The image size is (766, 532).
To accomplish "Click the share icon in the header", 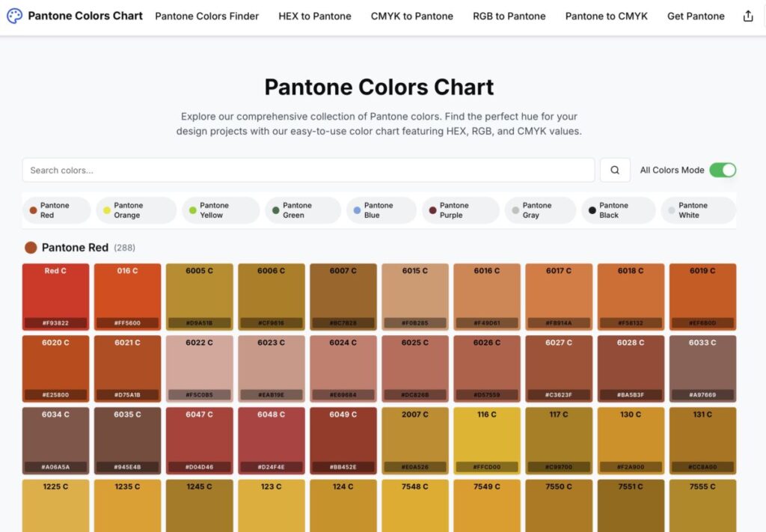I will (748, 16).
